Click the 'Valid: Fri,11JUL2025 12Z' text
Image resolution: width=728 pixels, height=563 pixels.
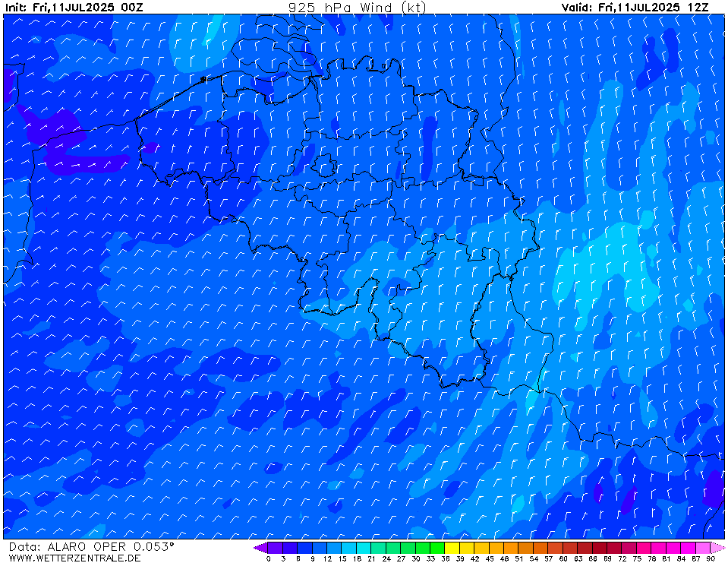tap(635, 8)
